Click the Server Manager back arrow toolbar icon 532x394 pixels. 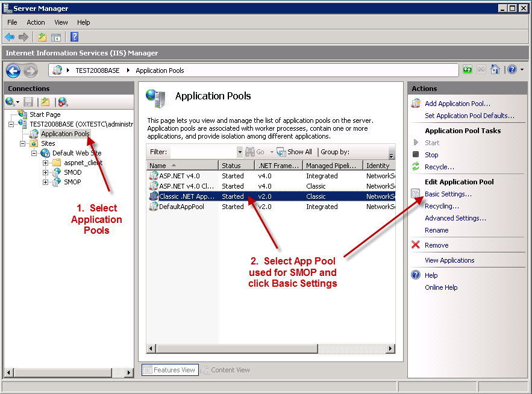(10, 37)
